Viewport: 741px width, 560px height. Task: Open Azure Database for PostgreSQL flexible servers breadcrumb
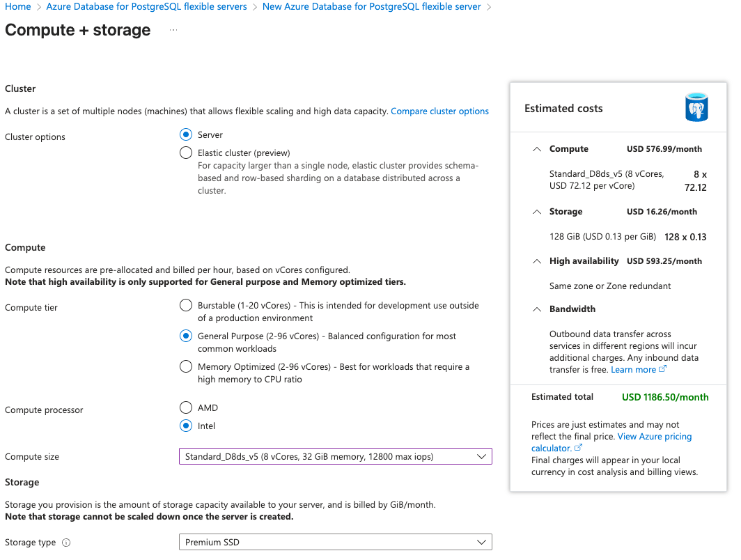tap(146, 7)
